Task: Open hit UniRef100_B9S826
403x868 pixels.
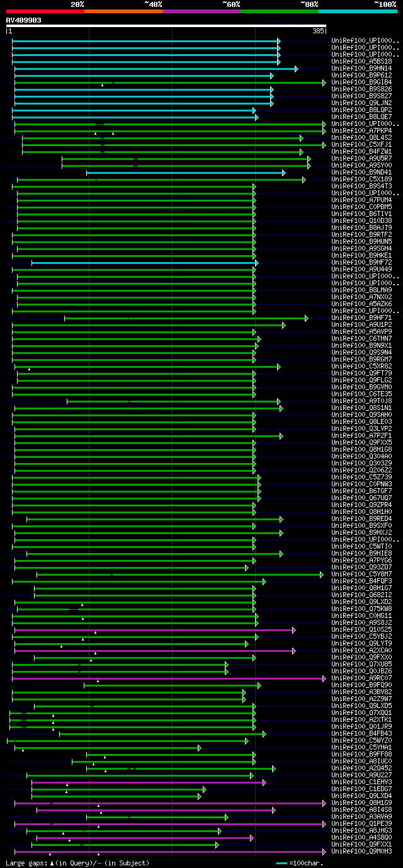Action: click(363, 89)
